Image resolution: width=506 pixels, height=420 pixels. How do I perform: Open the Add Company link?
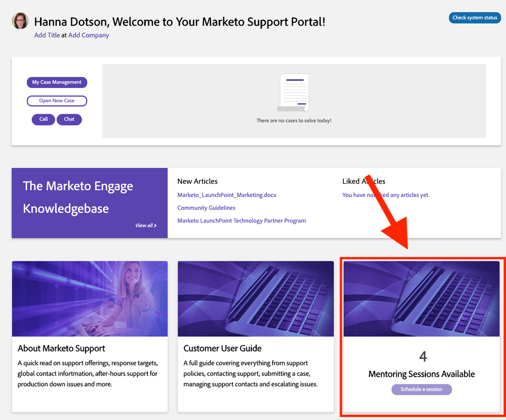89,35
